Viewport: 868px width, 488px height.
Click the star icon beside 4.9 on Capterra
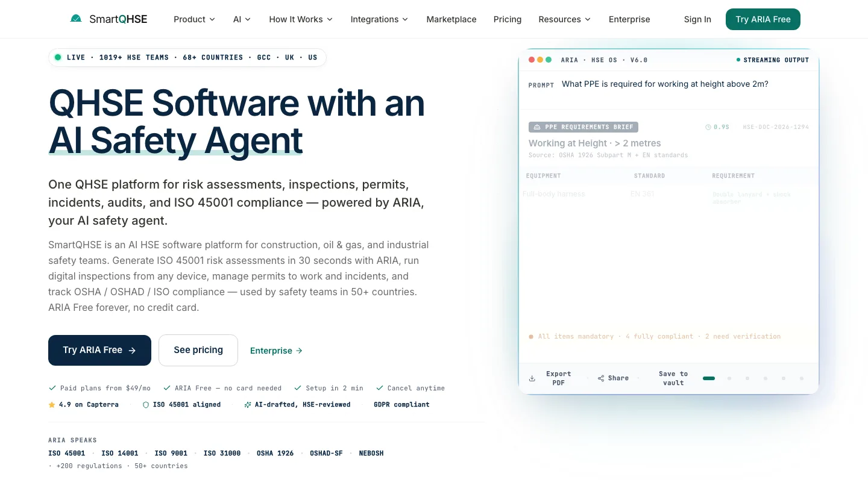52,405
